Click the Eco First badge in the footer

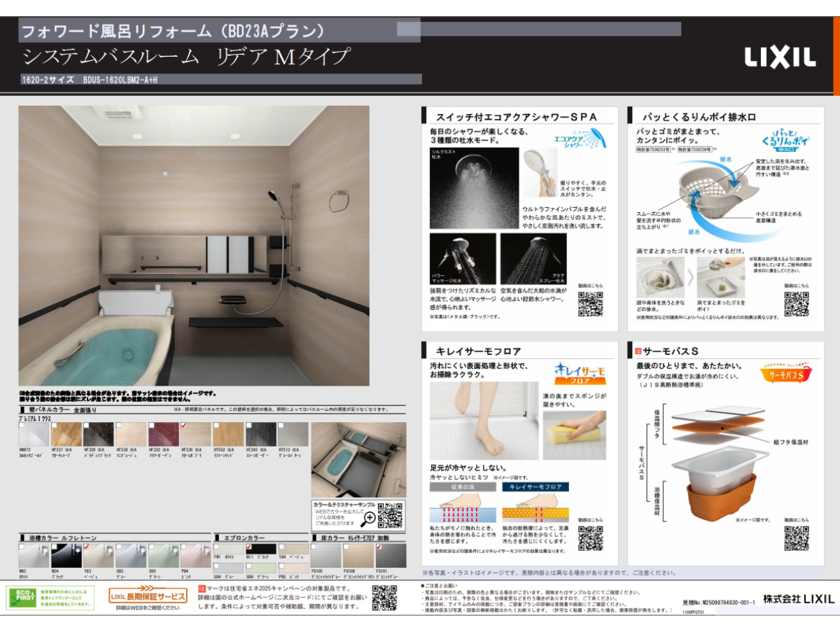pos(48,597)
